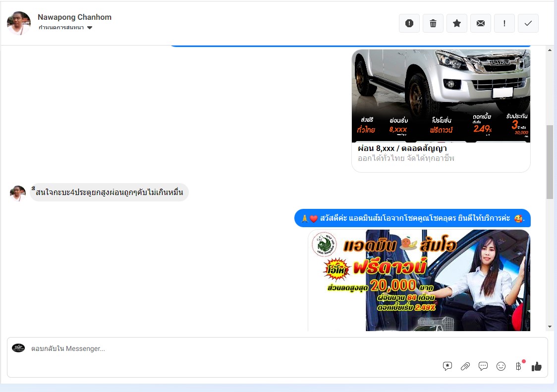Screen dimensions: 557x392
Task: Open the Isuzu truck ad card
Action: [441, 110]
